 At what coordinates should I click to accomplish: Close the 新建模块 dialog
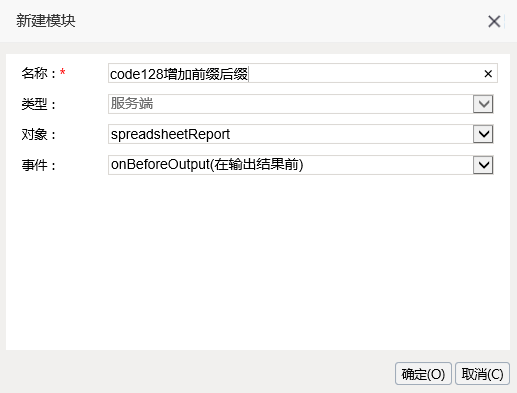[494, 22]
